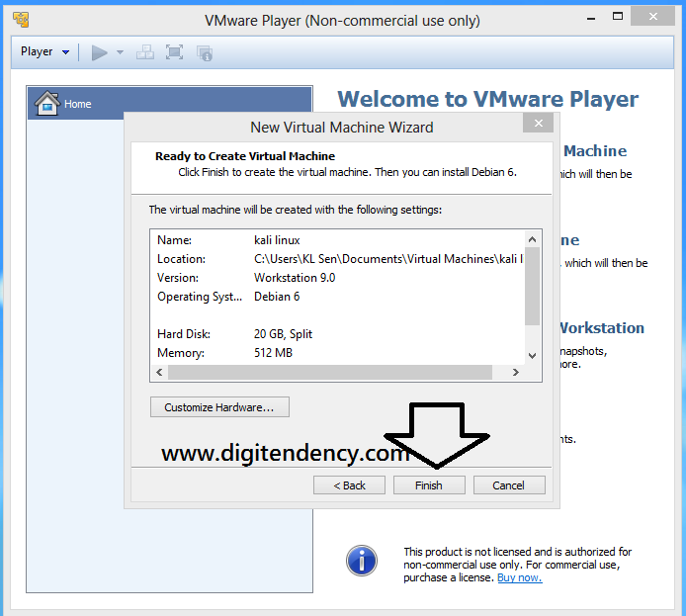
Task: Click the Unity mode toolbar icon
Action: 205,53
